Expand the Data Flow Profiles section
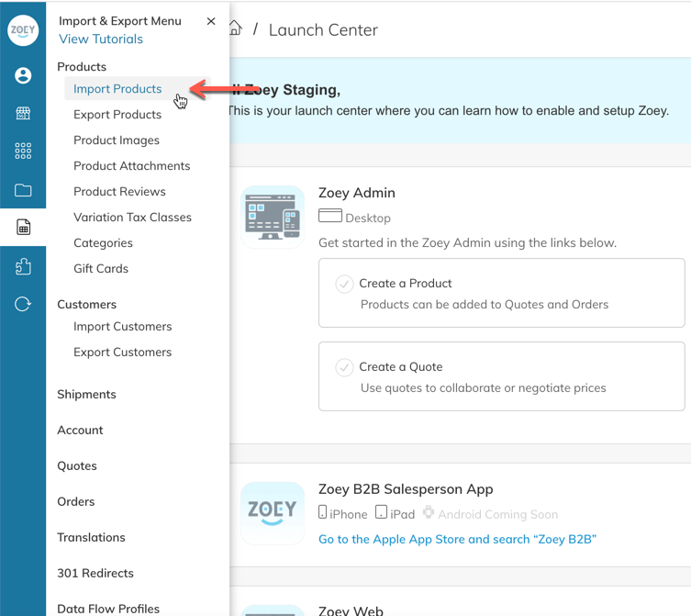The width and height of the screenshot is (691, 616). [x=108, y=609]
